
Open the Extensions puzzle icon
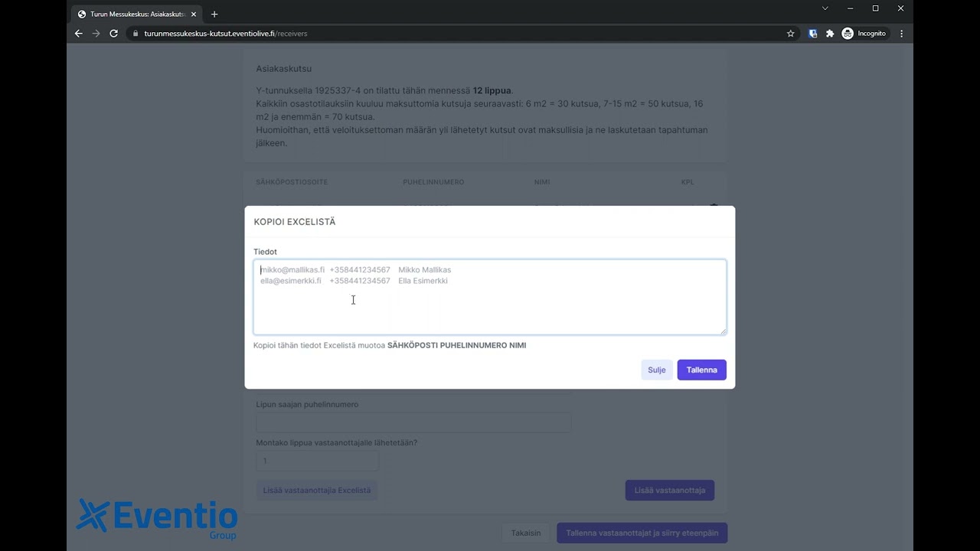[830, 34]
